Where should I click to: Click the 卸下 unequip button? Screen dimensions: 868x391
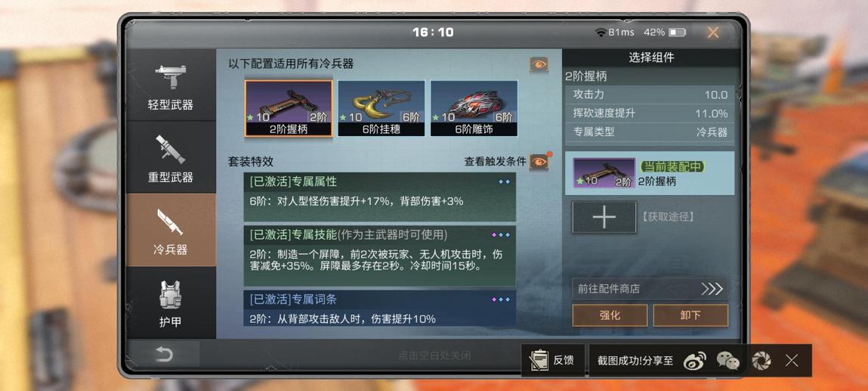[690, 315]
